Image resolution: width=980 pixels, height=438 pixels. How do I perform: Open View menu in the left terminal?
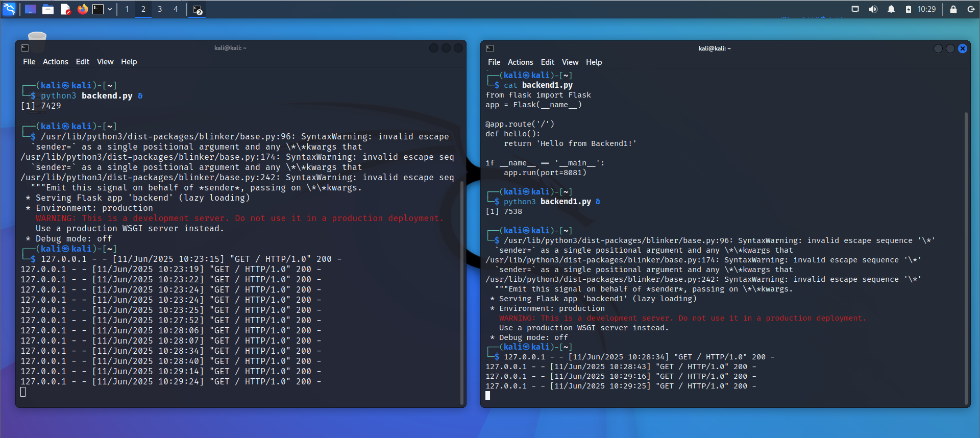(x=105, y=62)
